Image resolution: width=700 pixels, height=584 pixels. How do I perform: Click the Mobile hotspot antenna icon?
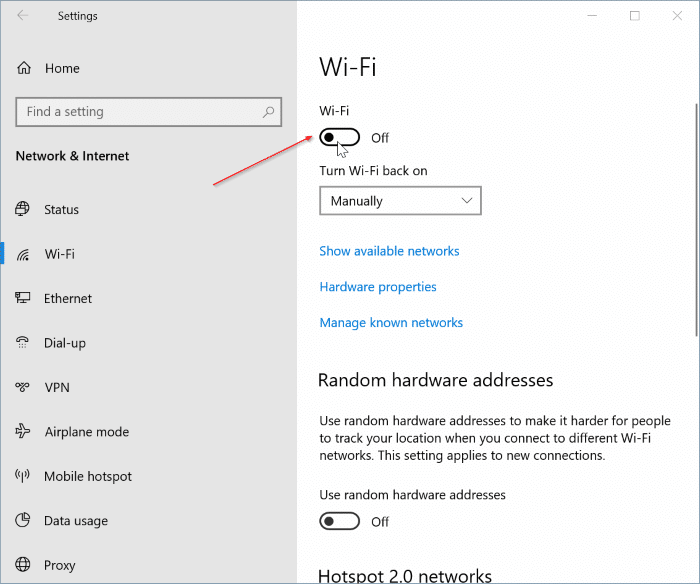22,476
